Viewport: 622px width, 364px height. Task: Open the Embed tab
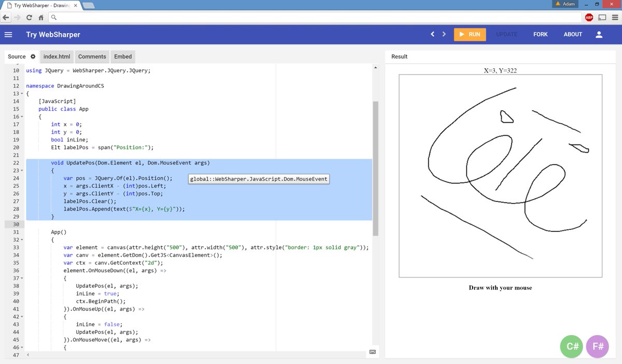click(x=123, y=56)
